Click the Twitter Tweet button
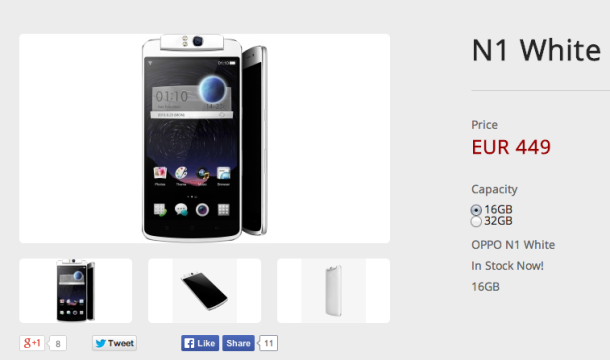 coord(114,343)
